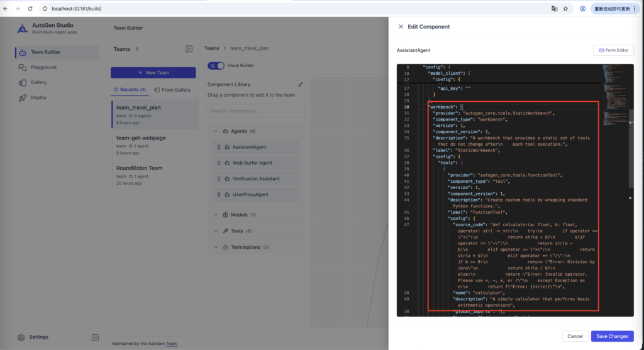644x350 pixels.
Task: Click the browser back arrow
Action: pyautogui.click(x=5, y=9)
